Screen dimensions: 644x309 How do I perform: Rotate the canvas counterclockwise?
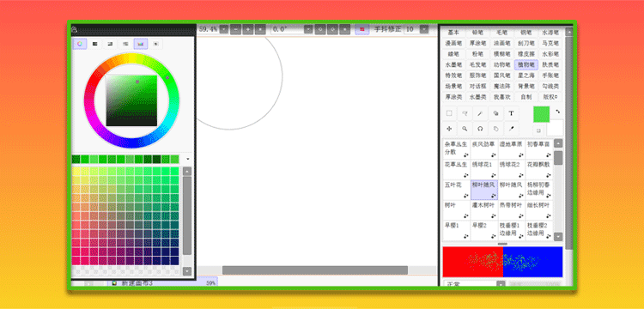click(x=320, y=29)
